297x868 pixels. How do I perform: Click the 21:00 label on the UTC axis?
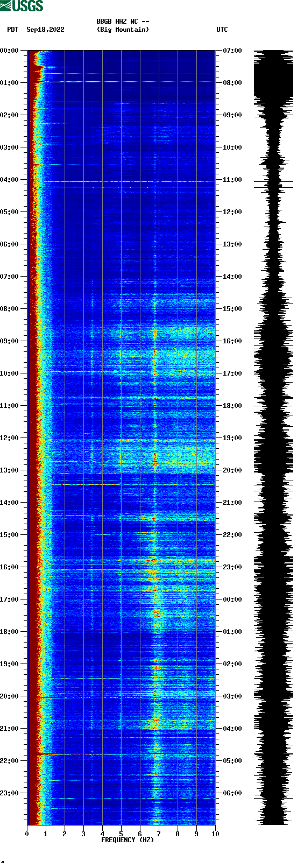tap(232, 503)
